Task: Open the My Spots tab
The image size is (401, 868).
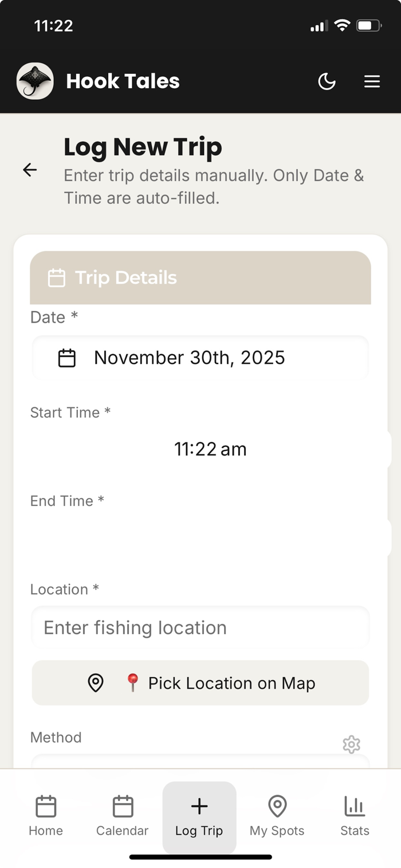Action: click(277, 816)
